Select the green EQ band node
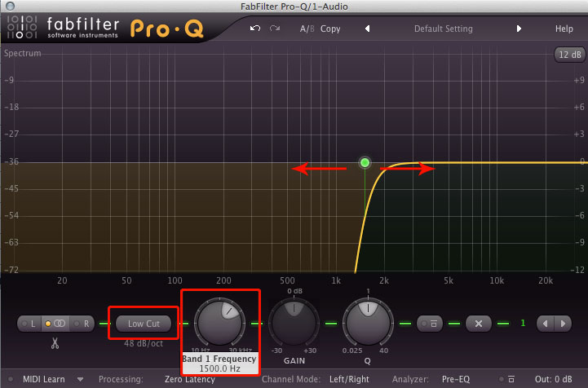The image size is (588, 388). pos(365,163)
